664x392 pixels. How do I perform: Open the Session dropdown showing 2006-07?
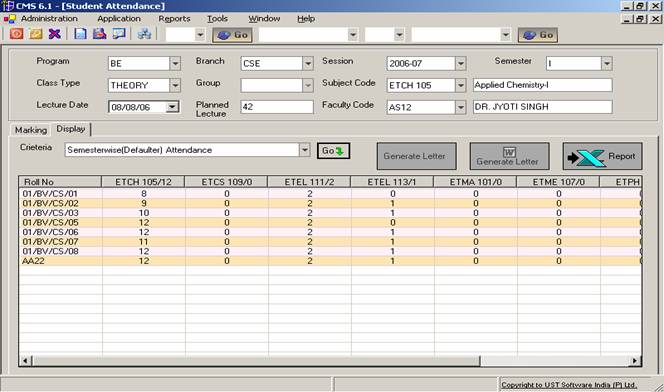pos(461,63)
